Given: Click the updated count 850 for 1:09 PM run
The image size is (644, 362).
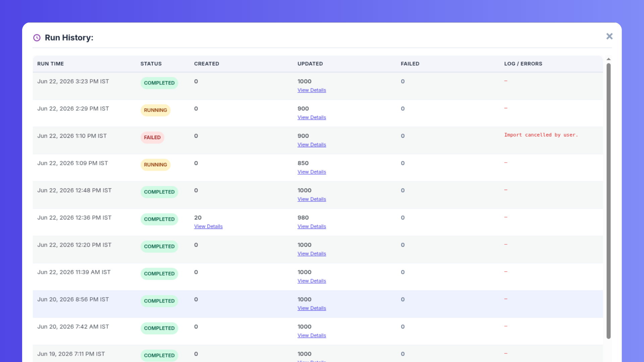Looking at the screenshot, I should click(303, 163).
